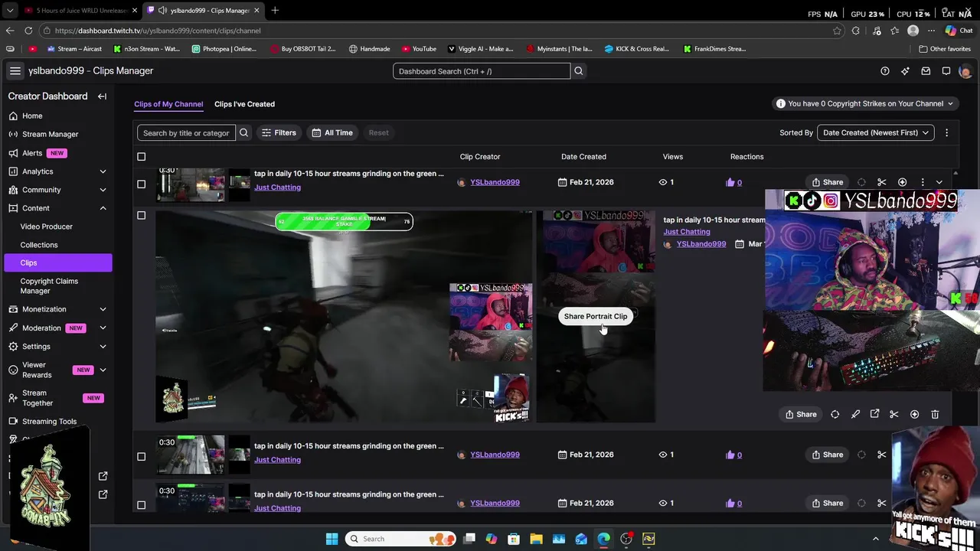Viewport: 980px width, 551px height.
Task: Expand the Moderation sidebar section
Action: click(103, 328)
